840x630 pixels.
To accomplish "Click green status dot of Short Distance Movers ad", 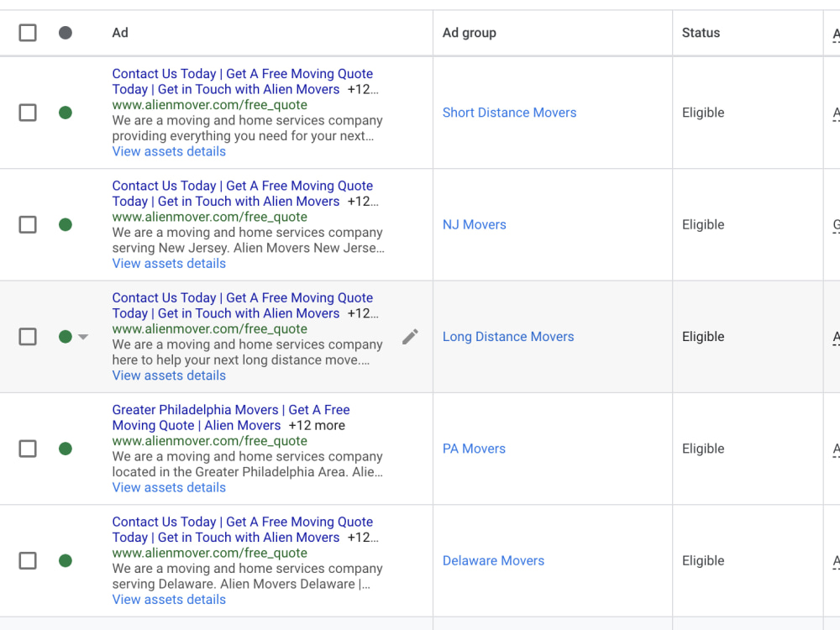I will tap(66, 113).
